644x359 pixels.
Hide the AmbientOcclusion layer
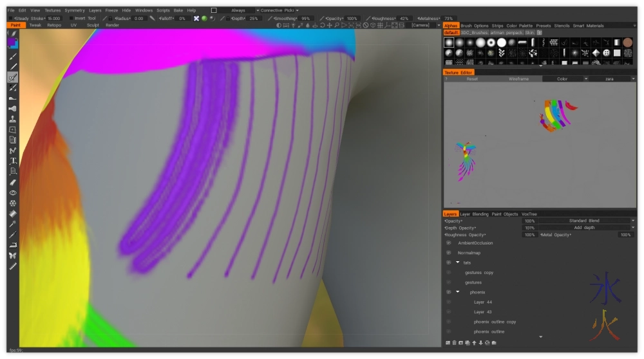[449, 243]
